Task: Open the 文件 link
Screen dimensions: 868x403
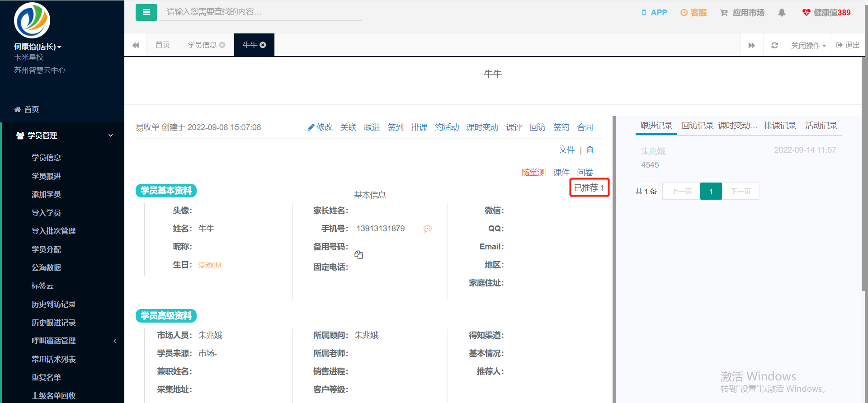Action: point(566,150)
